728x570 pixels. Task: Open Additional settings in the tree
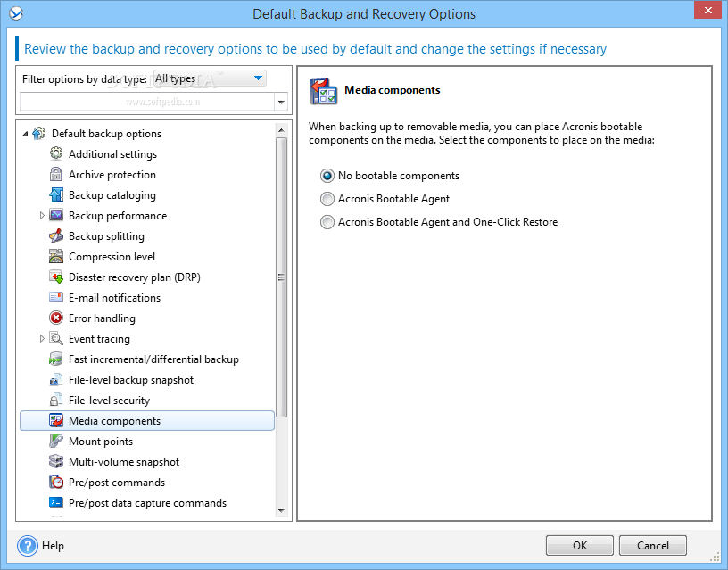click(112, 154)
